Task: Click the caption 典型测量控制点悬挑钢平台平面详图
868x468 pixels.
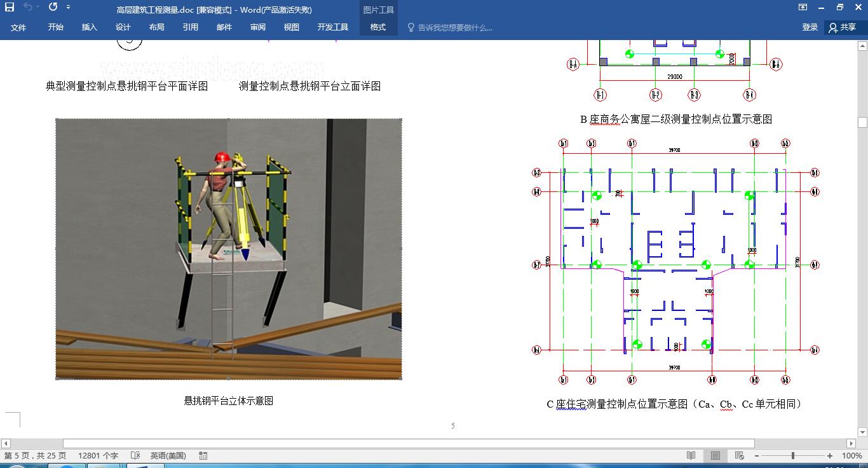Action: (127, 86)
